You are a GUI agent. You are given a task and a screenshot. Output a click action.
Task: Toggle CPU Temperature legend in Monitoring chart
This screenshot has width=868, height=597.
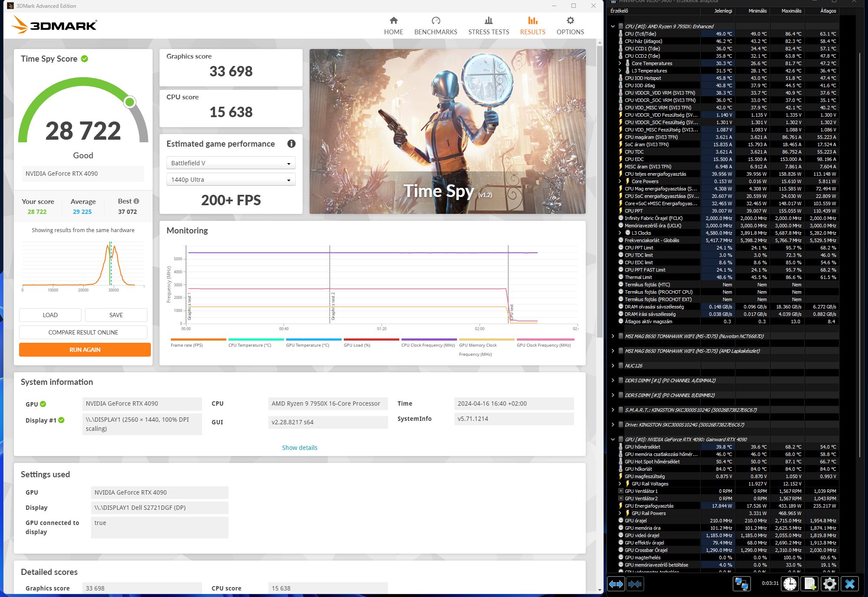[x=256, y=342]
